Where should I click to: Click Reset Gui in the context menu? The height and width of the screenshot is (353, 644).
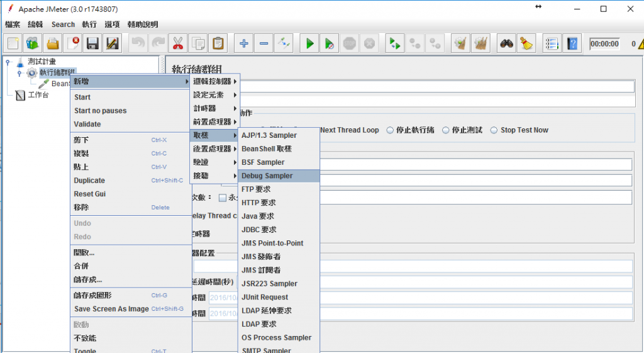131,194
